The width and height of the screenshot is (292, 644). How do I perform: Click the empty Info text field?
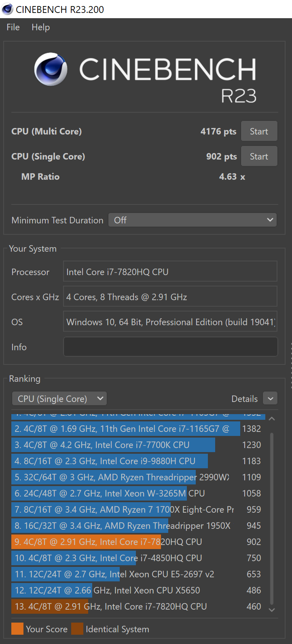tap(170, 347)
